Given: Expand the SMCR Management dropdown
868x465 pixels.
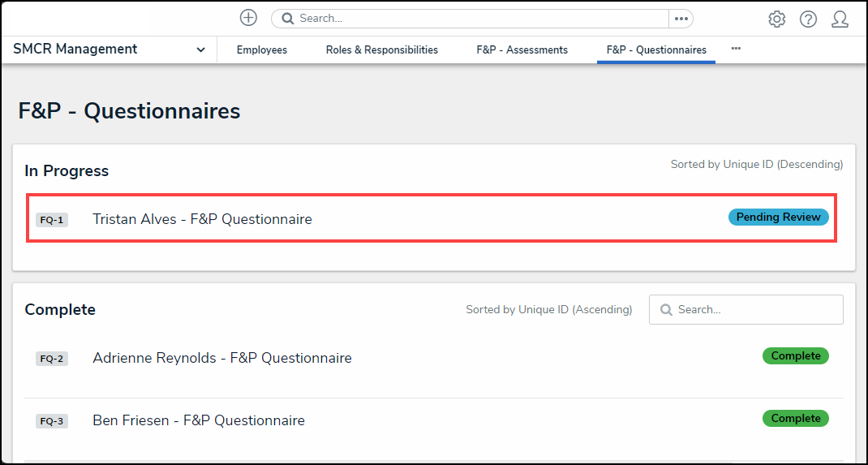Looking at the screenshot, I should pos(200,50).
